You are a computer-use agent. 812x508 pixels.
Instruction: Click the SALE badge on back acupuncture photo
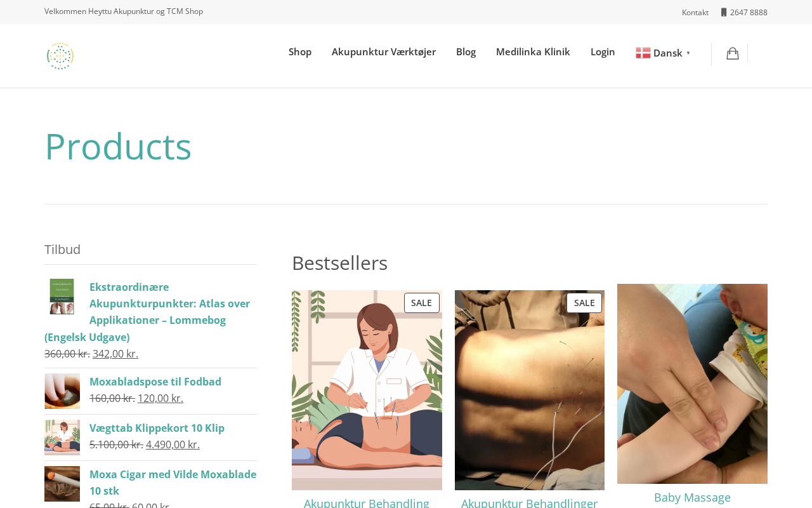pyautogui.click(x=584, y=303)
